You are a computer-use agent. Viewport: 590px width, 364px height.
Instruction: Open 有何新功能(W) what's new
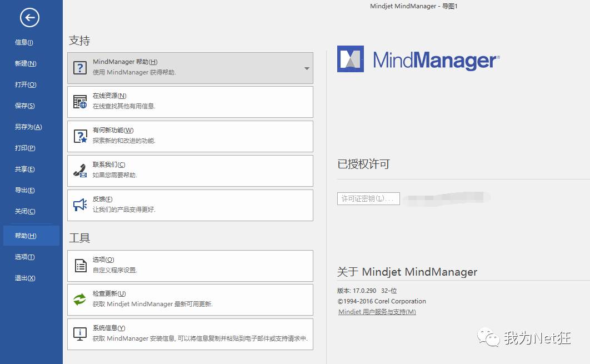(190, 136)
